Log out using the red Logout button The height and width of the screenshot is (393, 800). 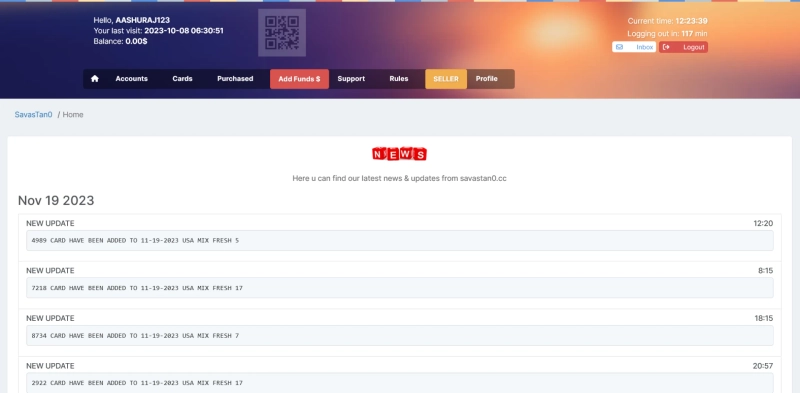[683, 47]
